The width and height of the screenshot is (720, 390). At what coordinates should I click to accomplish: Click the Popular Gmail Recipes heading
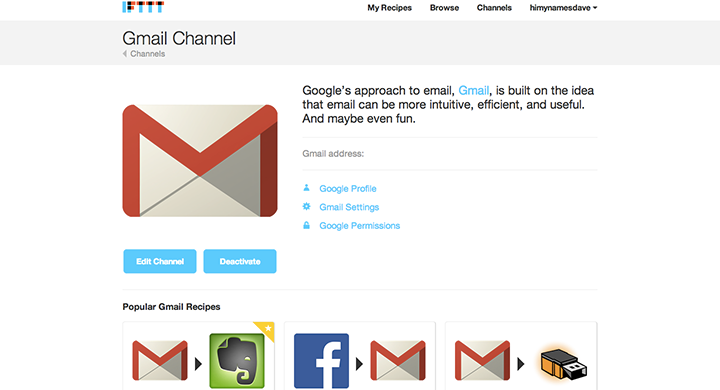pyautogui.click(x=171, y=307)
